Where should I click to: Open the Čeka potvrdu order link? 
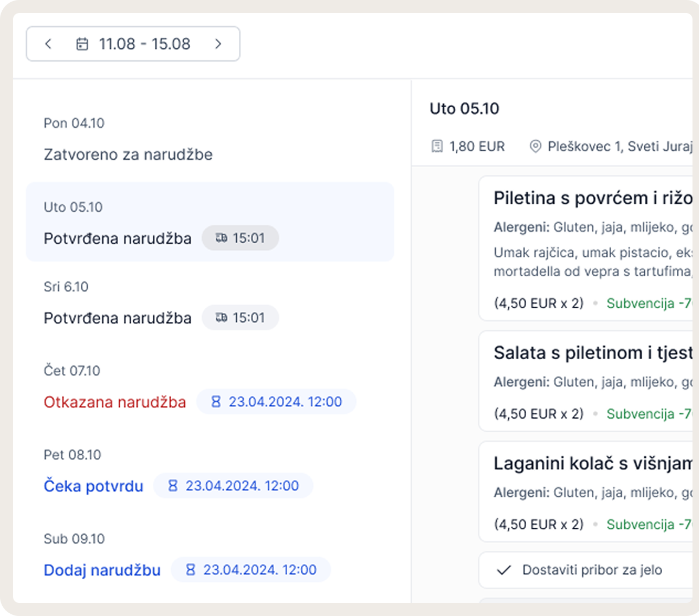[x=94, y=486]
